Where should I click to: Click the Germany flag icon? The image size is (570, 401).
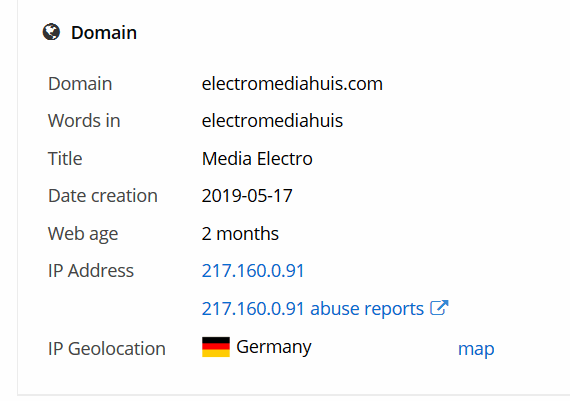[x=216, y=347]
